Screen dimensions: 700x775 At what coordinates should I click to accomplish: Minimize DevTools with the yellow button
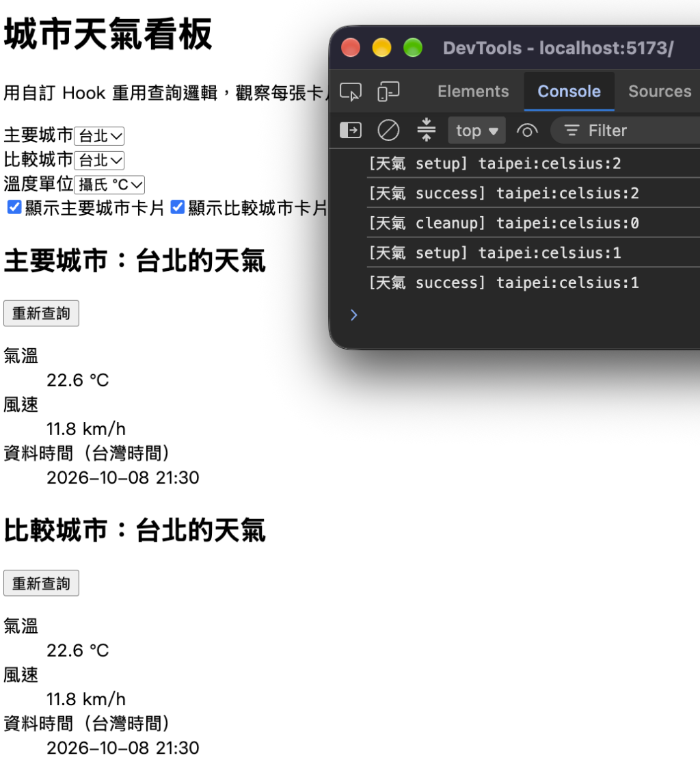[382, 48]
